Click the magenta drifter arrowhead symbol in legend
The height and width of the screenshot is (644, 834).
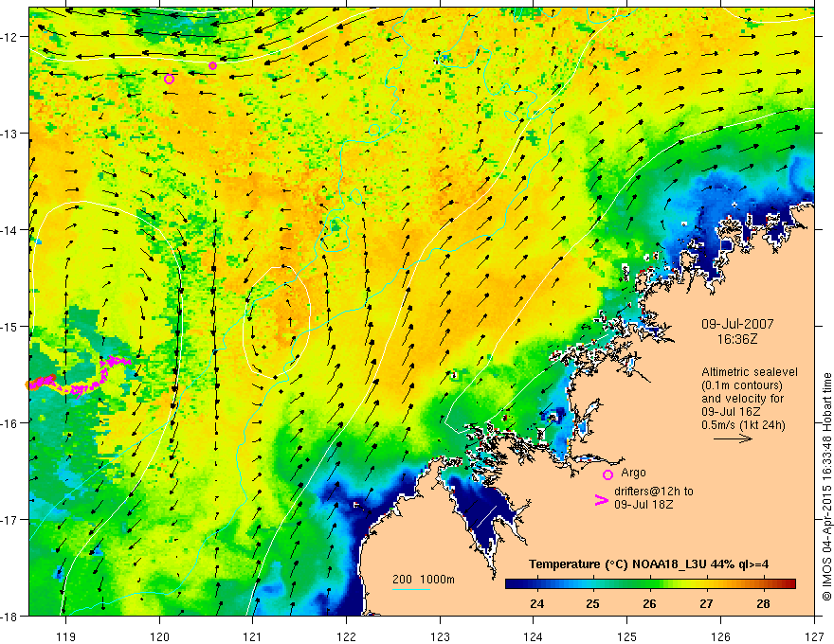(x=601, y=500)
